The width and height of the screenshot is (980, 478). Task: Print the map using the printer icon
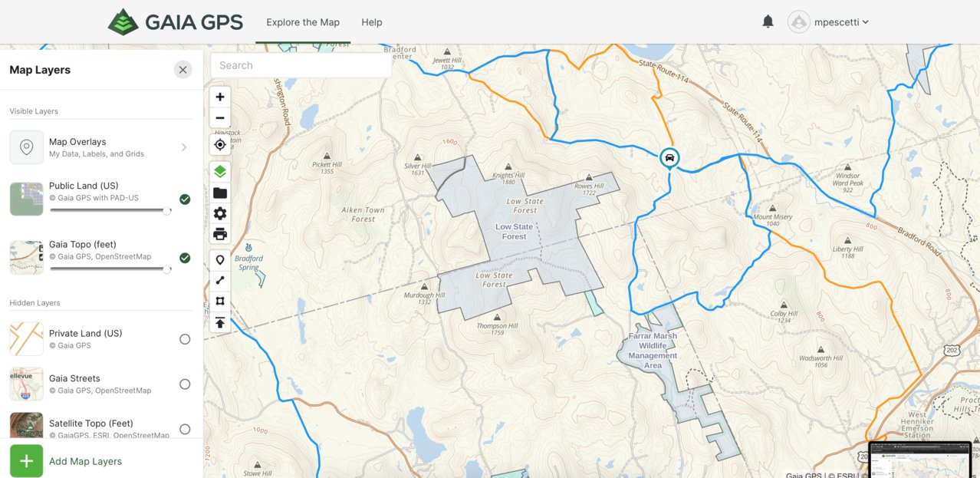(x=220, y=234)
